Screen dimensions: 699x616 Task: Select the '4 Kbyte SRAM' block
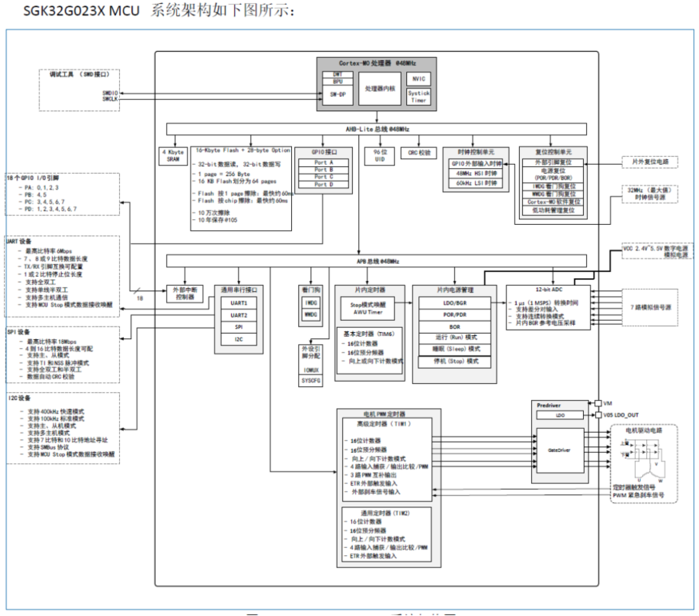pos(173,156)
